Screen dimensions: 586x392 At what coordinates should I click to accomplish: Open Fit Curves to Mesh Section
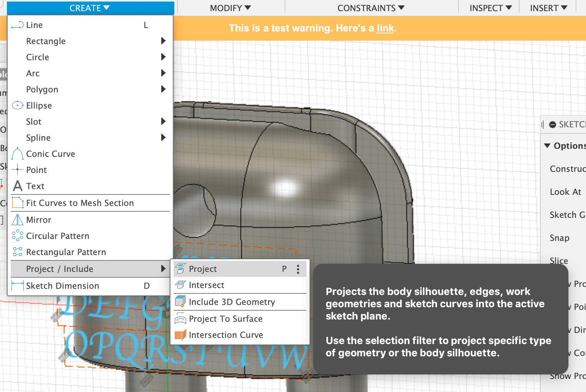tap(79, 203)
